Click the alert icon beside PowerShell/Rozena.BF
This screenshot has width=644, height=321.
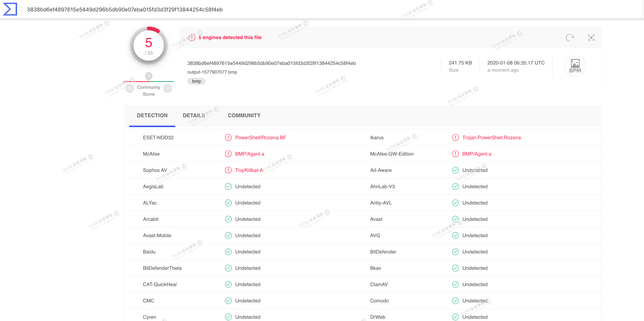228,138
